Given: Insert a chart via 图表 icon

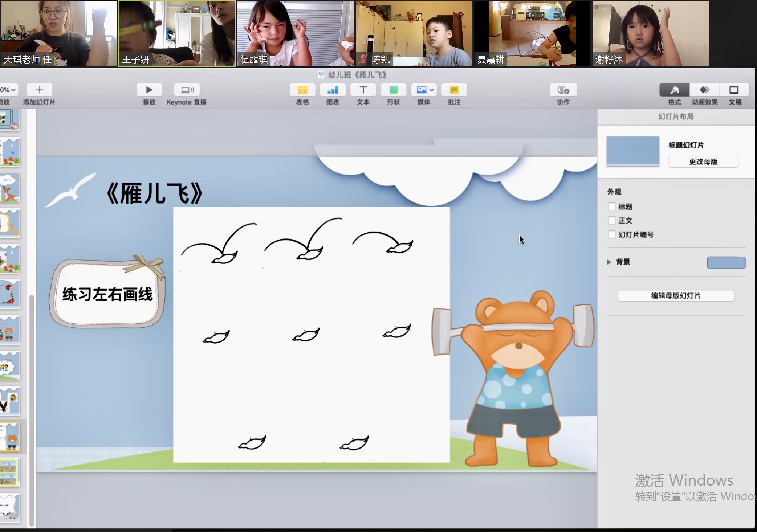Looking at the screenshot, I should click(x=333, y=90).
